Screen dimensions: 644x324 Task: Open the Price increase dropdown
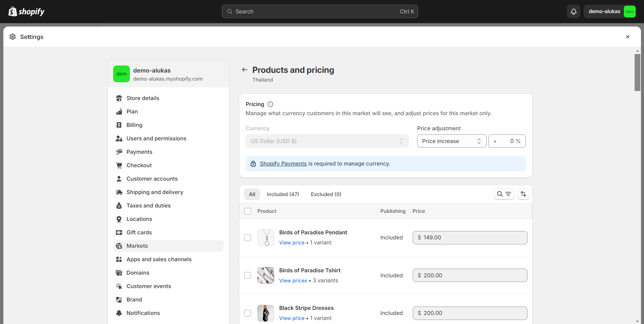pyautogui.click(x=451, y=141)
